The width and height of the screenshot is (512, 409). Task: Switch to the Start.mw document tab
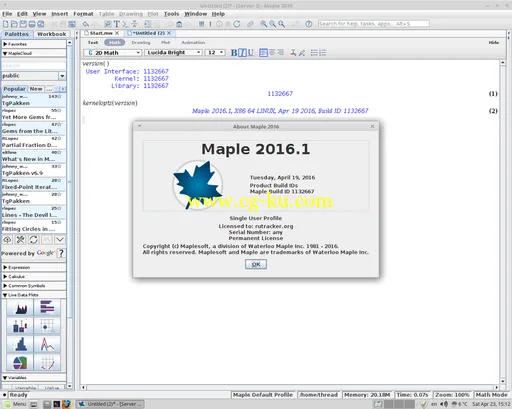click(x=101, y=33)
